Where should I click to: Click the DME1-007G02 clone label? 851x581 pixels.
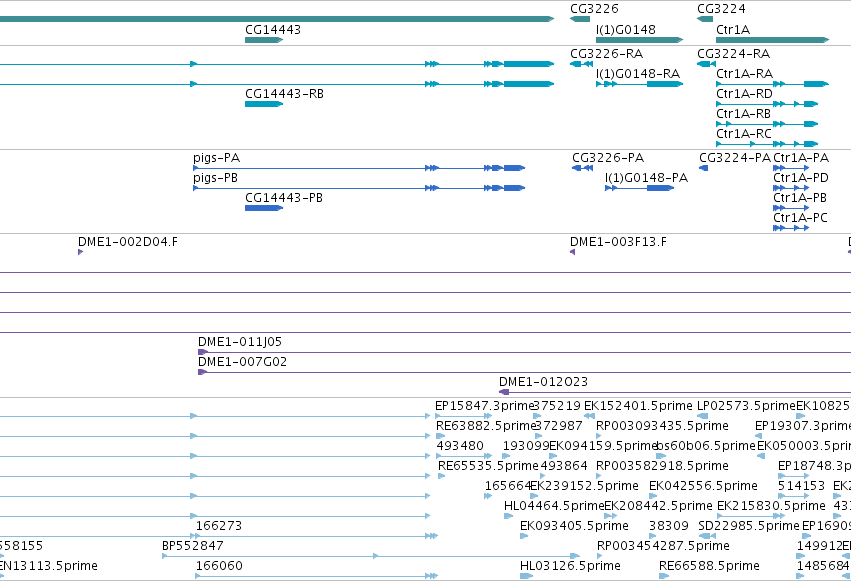pos(243,362)
